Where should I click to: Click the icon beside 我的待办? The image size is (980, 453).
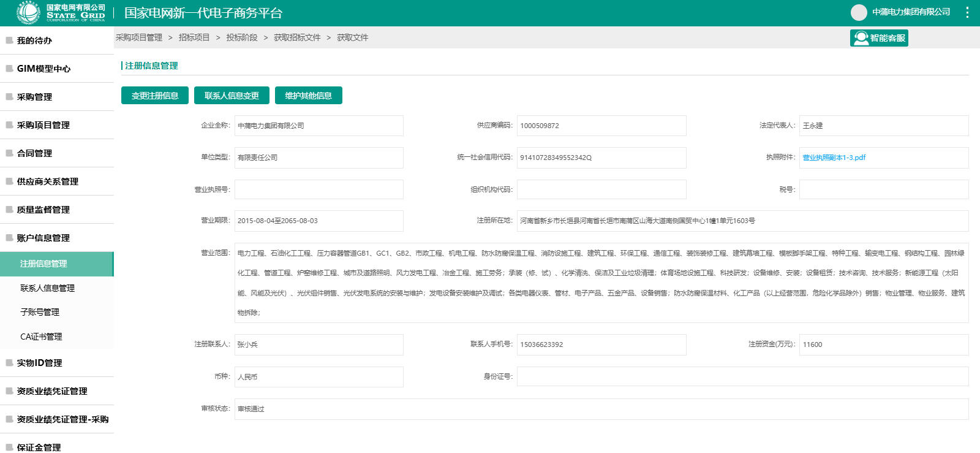(9, 40)
